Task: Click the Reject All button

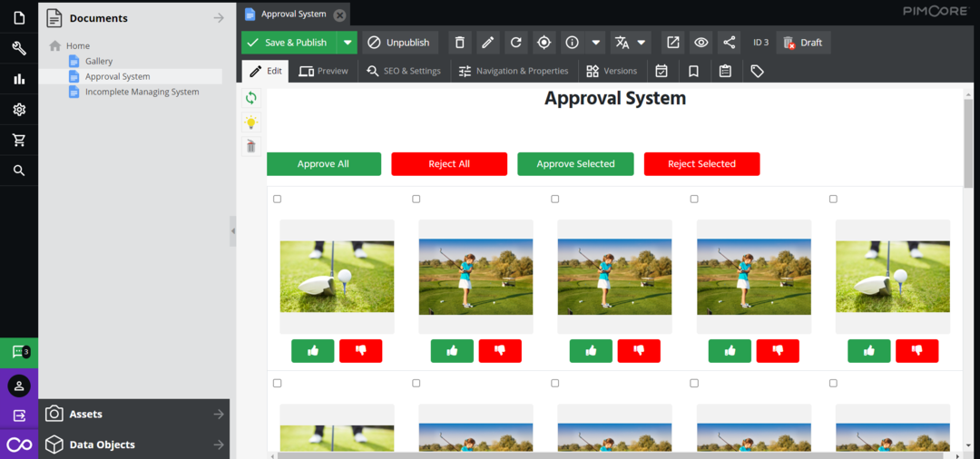Action: tap(449, 163)
